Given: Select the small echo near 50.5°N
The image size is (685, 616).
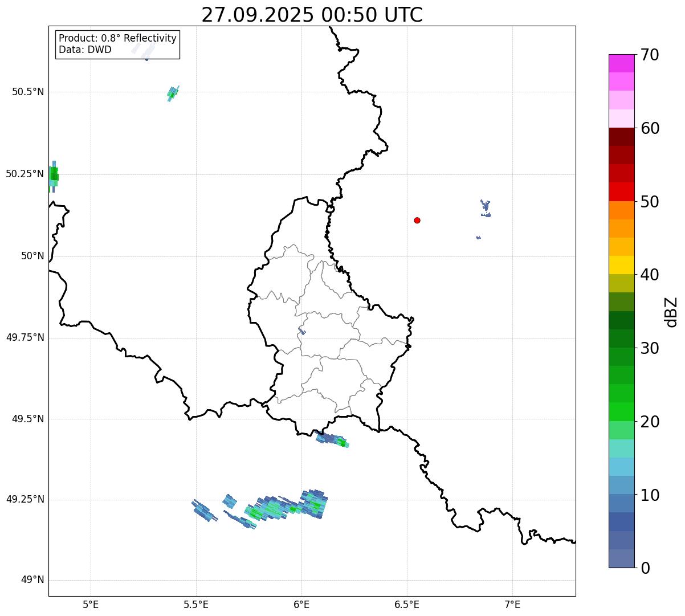Looking at the screenshot, I should click(x=172, y=93).
